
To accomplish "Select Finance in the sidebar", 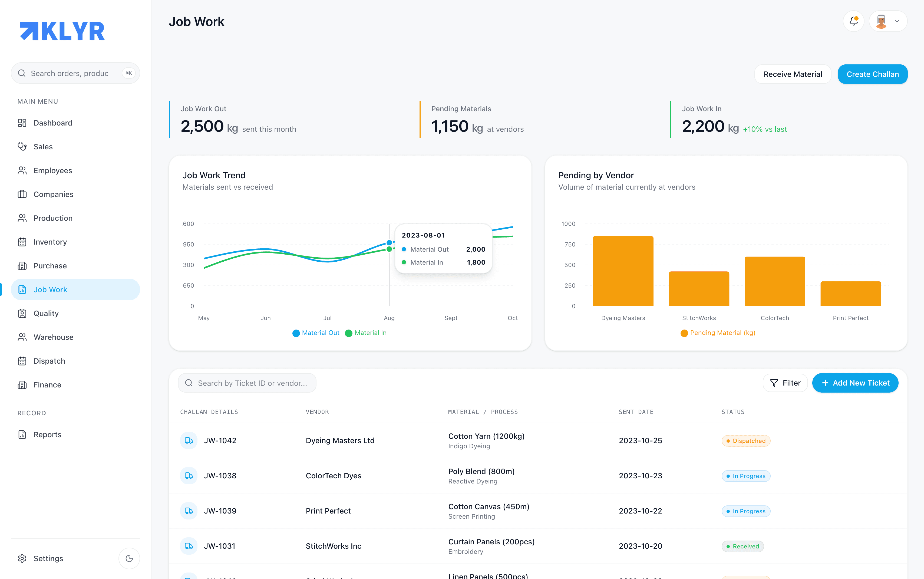I will point(75,385).
